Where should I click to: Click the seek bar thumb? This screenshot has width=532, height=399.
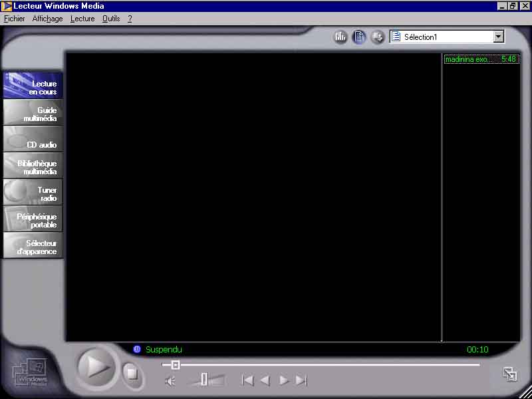point(176,365)
